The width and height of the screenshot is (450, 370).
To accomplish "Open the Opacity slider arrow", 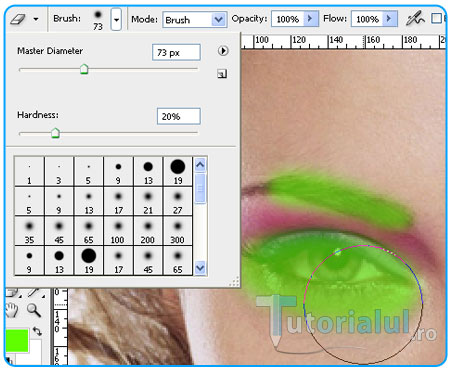I will point(310,18).
